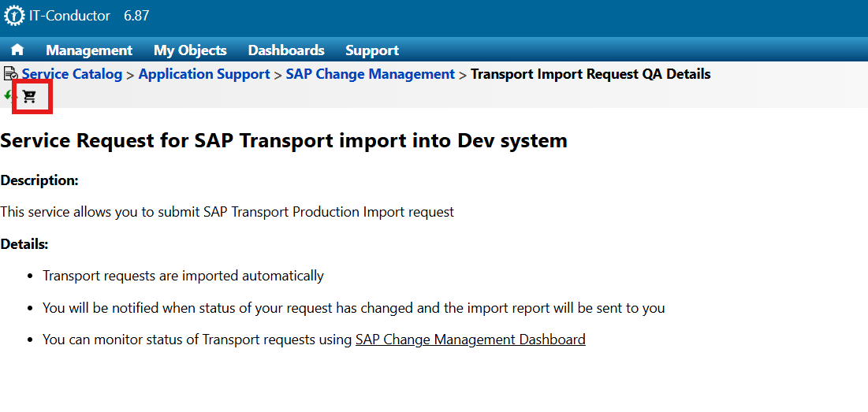Add request to shopping cart
868x412 pixels.
[30, 96]
